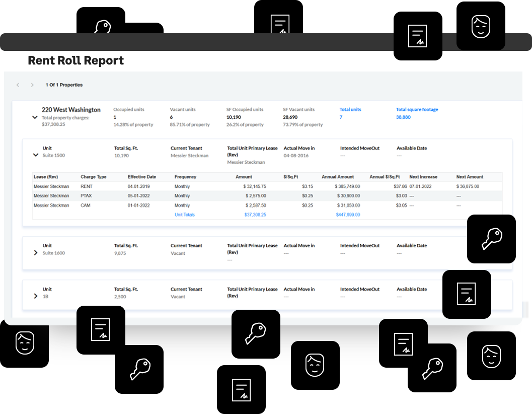532x414 pixels.
Task: Open the Total square footage link
Action: [x=417, y=109]
